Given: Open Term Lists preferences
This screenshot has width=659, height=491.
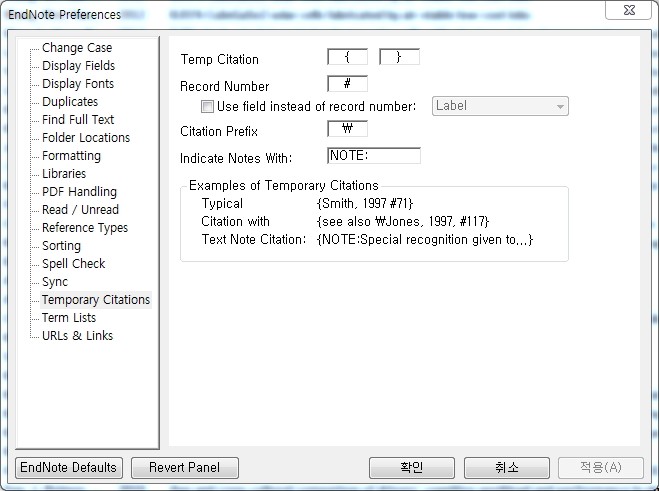Looking at the screenshot, I should tap(69, 318).
